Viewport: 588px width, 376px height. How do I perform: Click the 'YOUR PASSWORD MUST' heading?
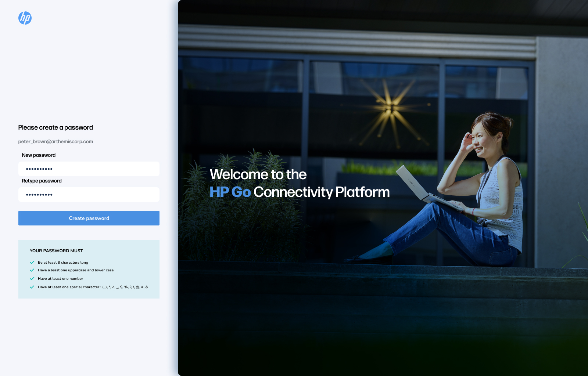click(56, 251)
